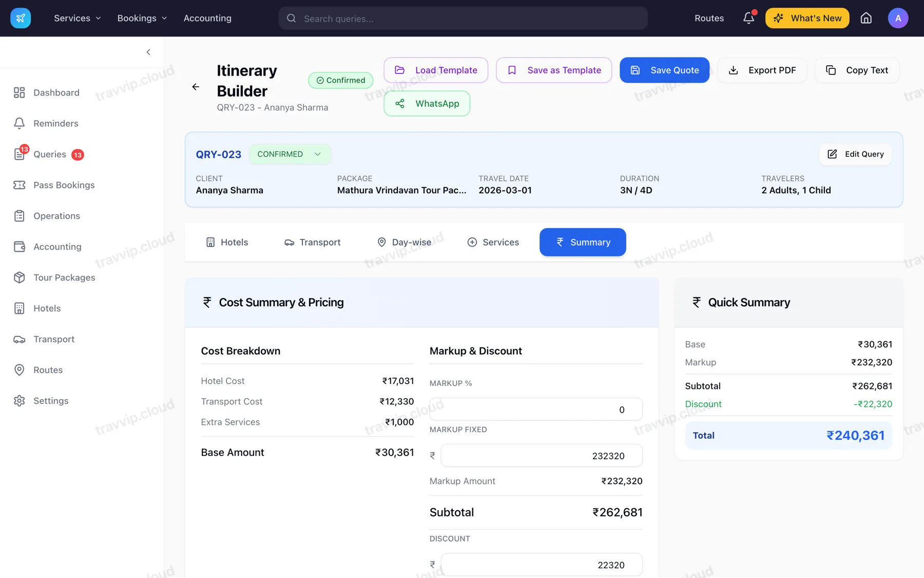Click the Markup % input field
The image size is (924, 578).
[536, 409]
